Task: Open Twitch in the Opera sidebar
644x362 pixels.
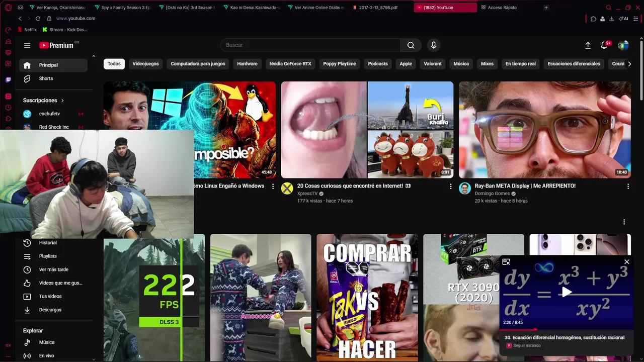Action: tap(8, 80)
